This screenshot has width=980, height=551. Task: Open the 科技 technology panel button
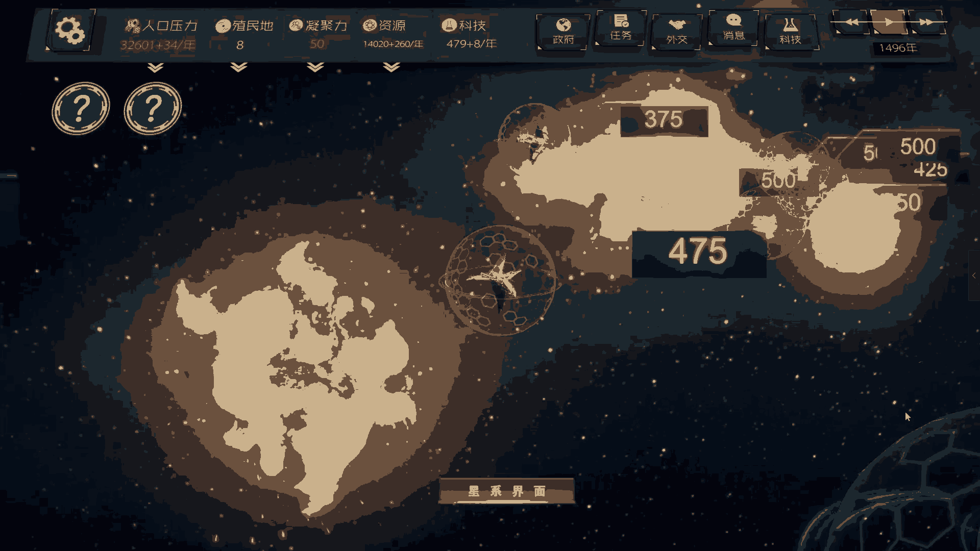790,31
